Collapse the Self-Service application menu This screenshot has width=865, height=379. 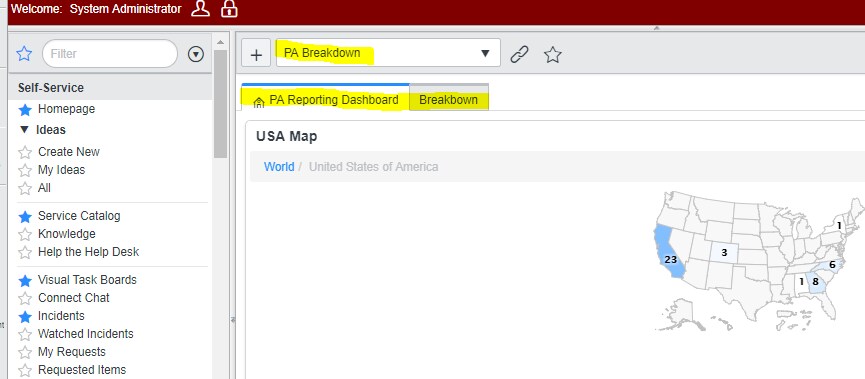[x=51, y=88]
